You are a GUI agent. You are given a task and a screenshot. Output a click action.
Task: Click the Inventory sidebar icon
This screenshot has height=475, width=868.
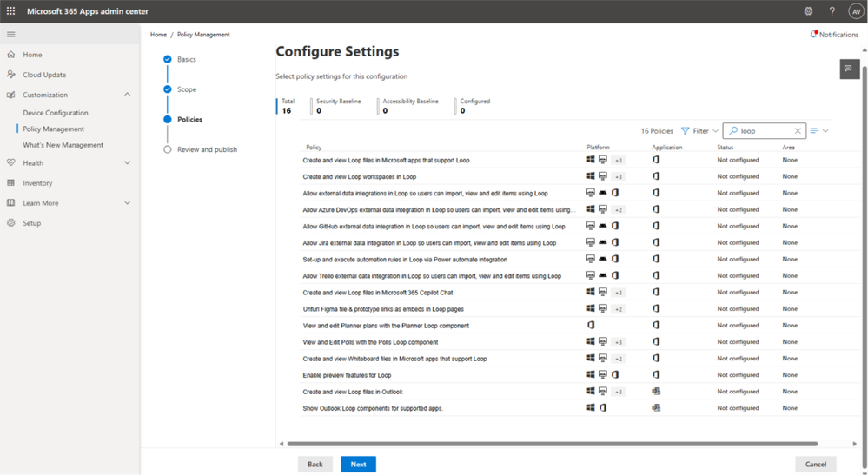[11, 183]
